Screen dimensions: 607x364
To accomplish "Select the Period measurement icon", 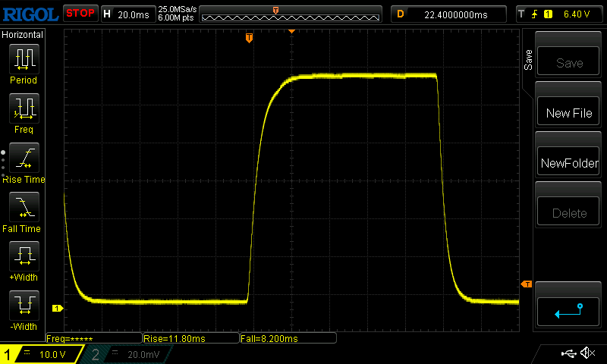I will (x=24, y=59).
